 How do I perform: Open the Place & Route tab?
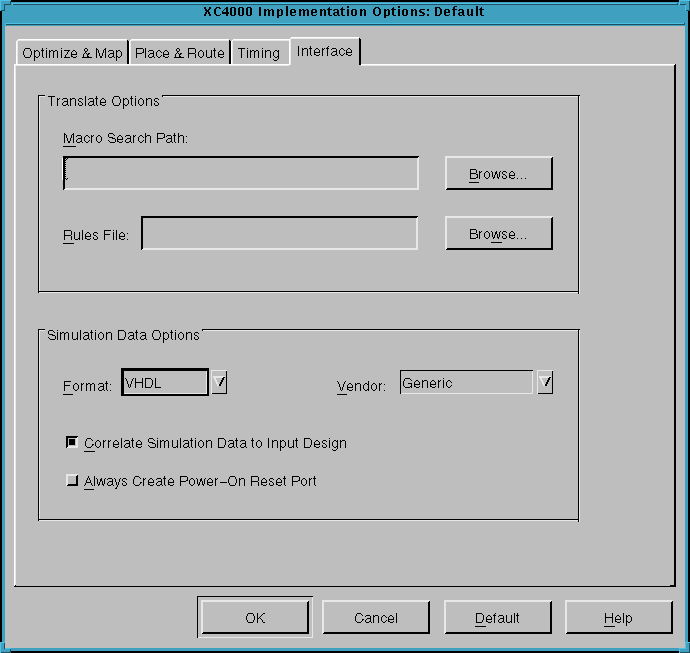point(180,53)
